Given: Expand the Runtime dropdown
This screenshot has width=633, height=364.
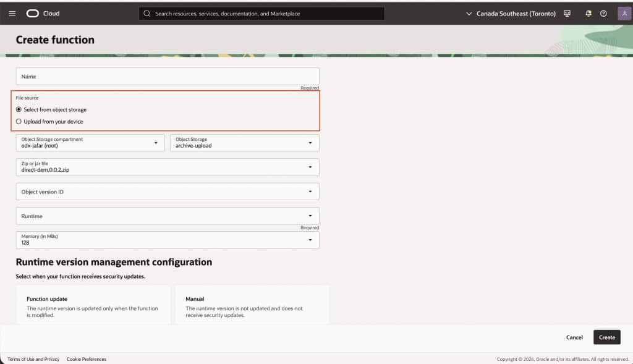Looking at the screenshot, I should click(x=168, y=216).
